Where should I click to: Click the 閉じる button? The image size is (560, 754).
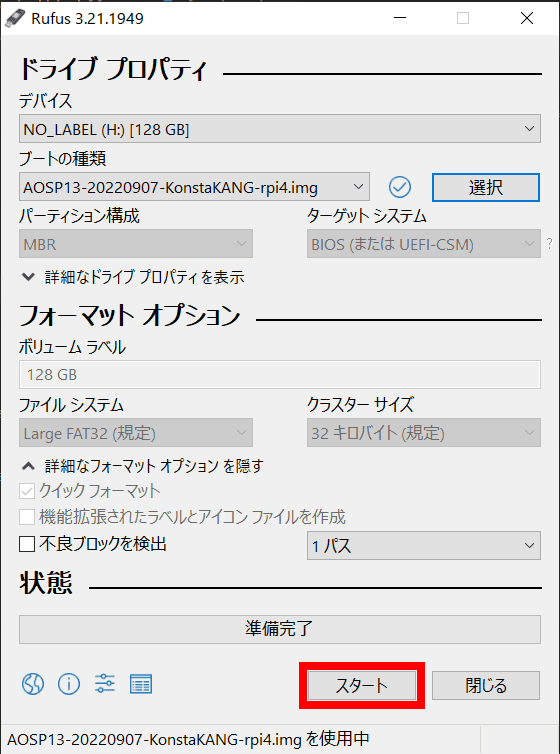(485, 685)
